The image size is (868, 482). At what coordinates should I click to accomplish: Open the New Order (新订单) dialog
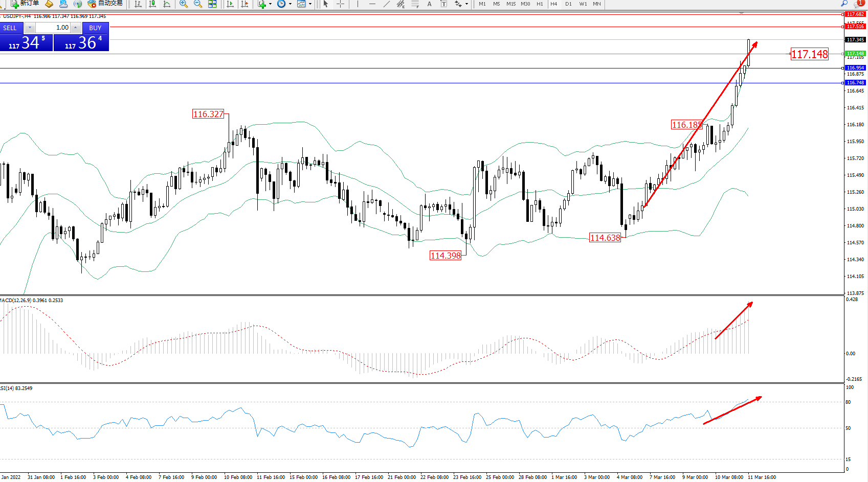click(x=25, y=4)
